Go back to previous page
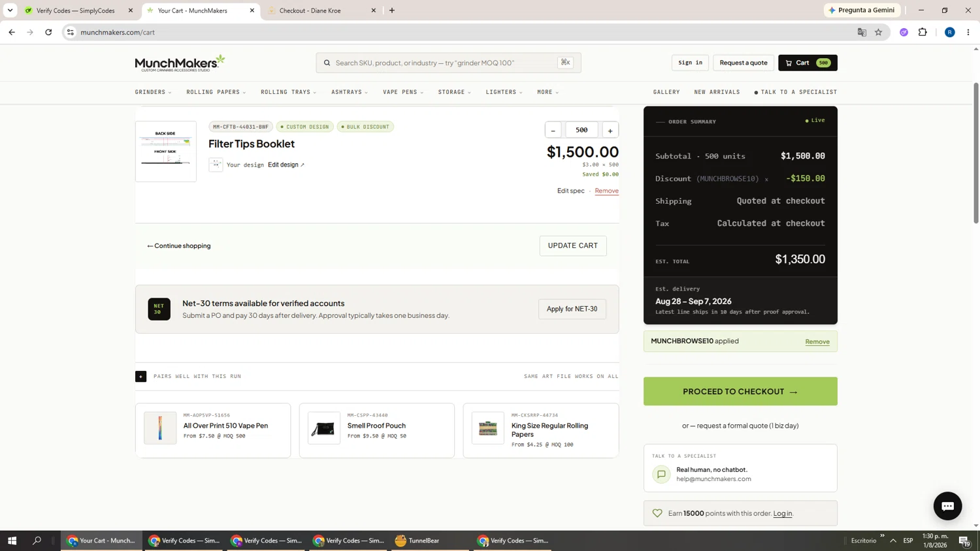 point(12,32)
